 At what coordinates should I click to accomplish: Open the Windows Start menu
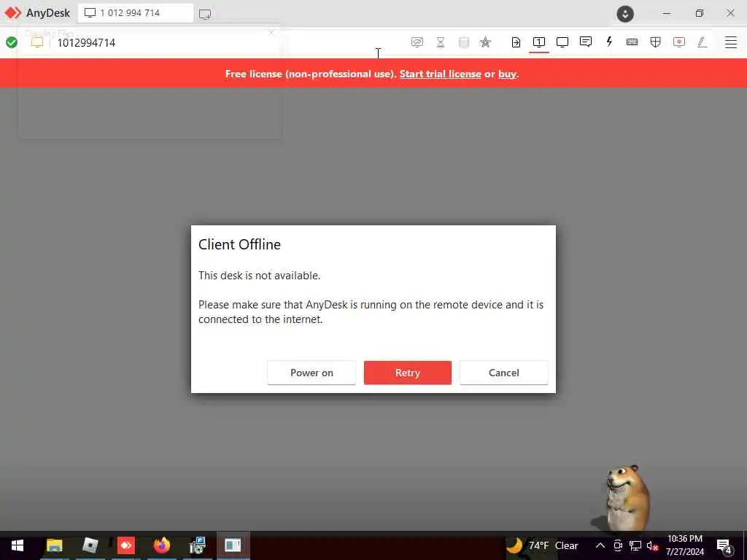18,545
